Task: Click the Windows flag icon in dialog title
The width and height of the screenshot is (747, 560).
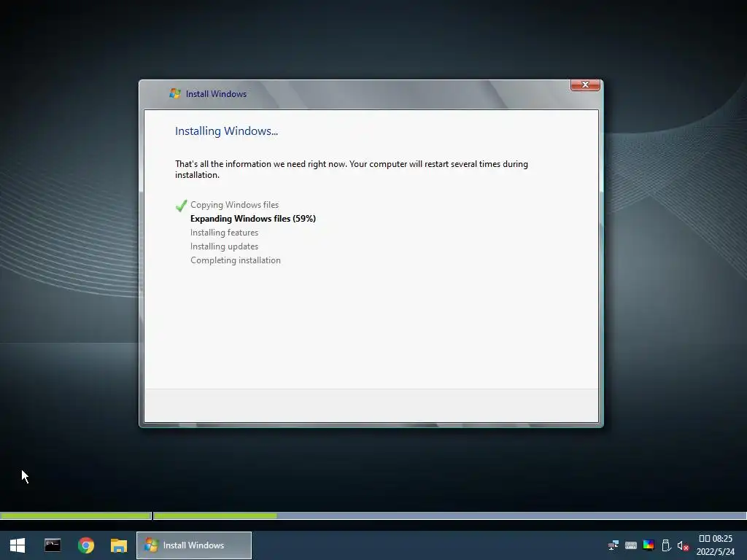Action: click(175, 93)
